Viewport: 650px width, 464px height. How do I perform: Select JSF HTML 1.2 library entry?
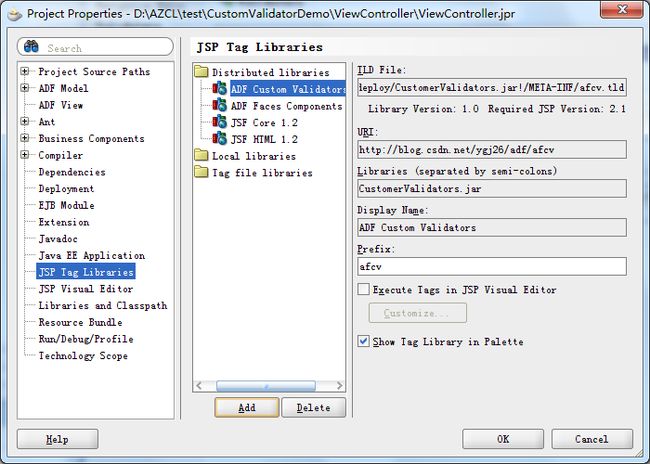[x=264, y=139]
